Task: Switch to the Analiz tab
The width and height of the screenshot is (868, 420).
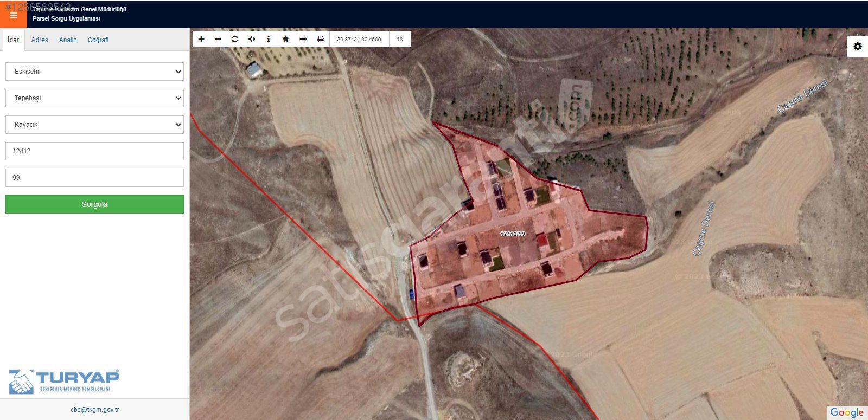Action: 68,40
